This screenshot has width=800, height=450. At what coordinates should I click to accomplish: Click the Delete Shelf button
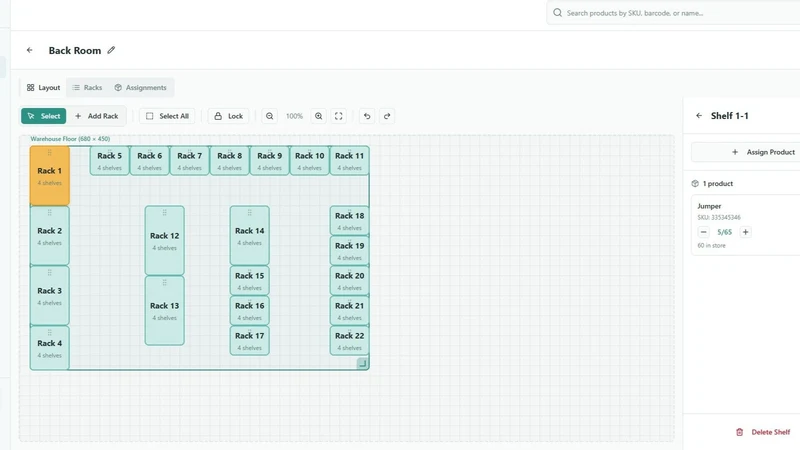pyautogui.click(x=763, y=432)
